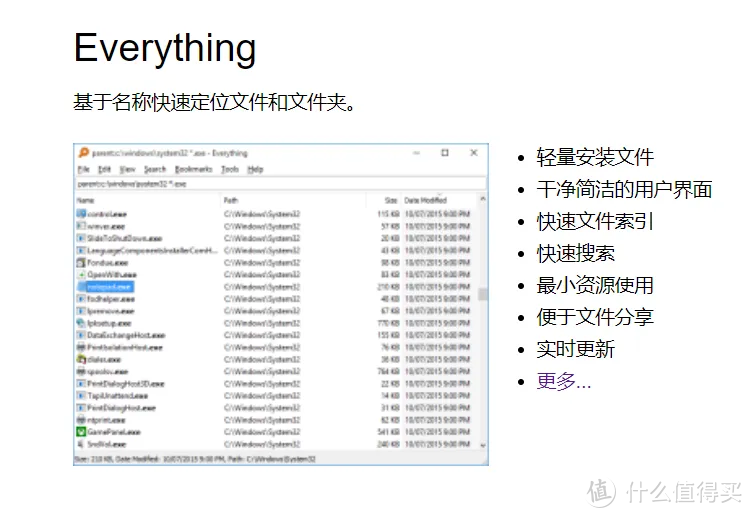Open the 更多... link

(563, 381)
